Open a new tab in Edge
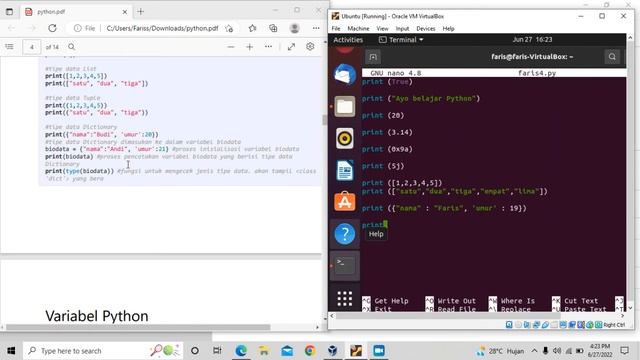The width and height of the screenshot is (640, 360). (140, 11)
